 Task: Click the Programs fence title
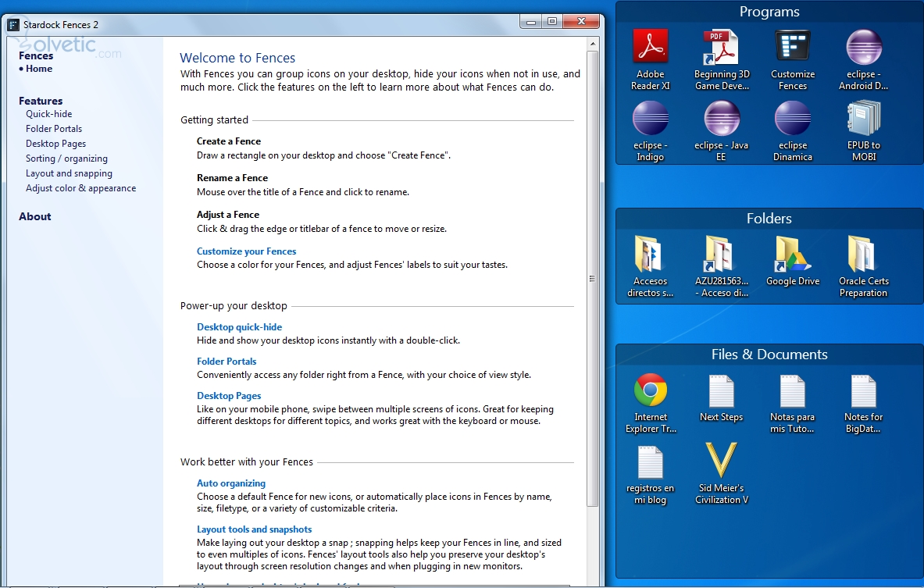coord(769,12)
